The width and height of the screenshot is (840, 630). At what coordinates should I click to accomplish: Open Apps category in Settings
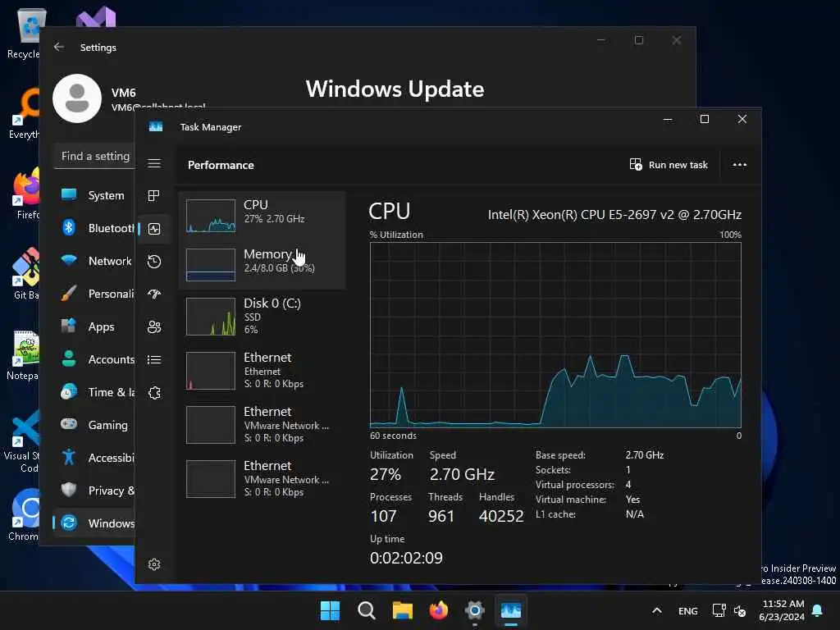[x=94, y=326]
